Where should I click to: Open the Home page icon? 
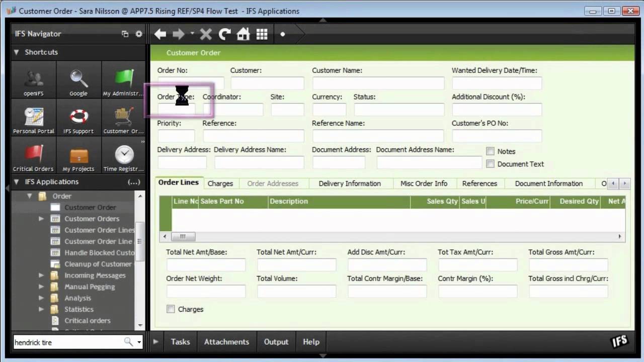(243, 34)
